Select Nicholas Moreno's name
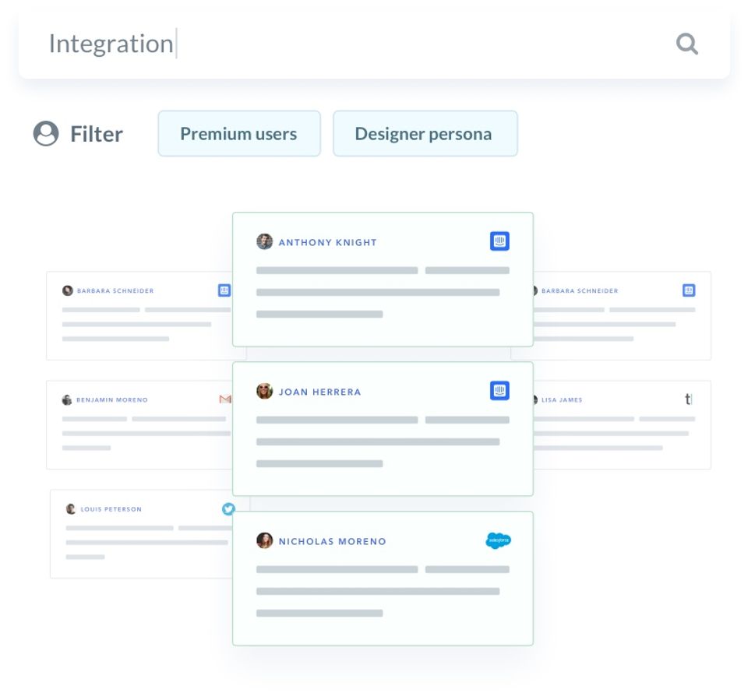The height and width of the screenshot is (700, 748). tap(332, 541)
